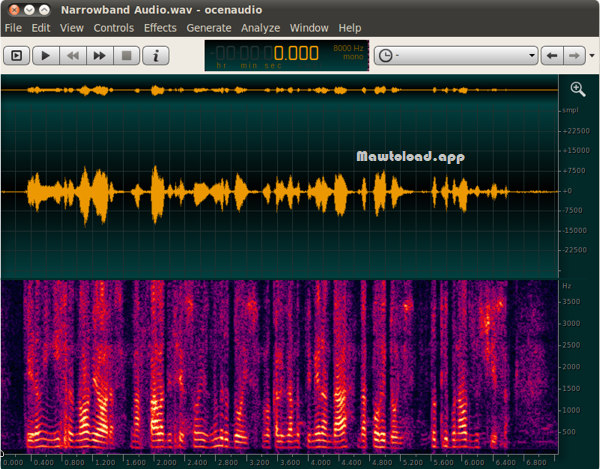
Task: Click the 500 frequency scale value
Action: pos(569,432)
